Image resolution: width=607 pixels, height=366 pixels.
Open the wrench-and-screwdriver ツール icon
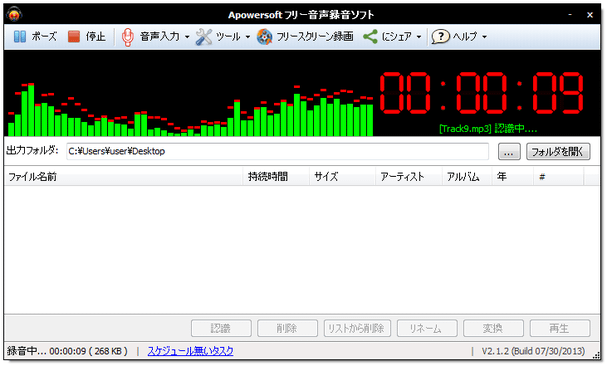point(204,37)
